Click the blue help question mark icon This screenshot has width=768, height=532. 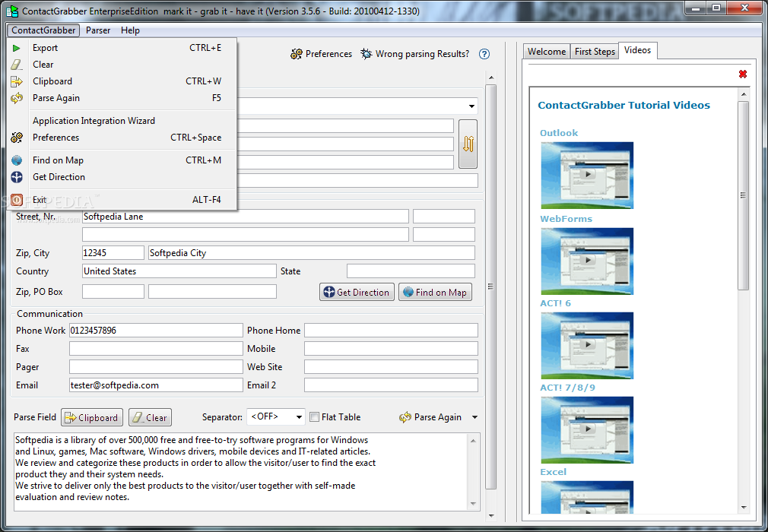[484, 54]
